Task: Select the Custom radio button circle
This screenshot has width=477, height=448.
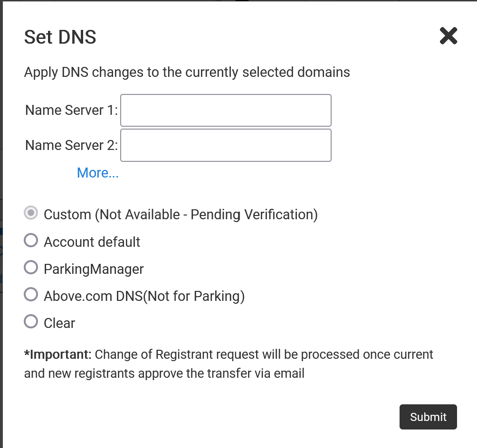Action: click(x=31, y=214)
